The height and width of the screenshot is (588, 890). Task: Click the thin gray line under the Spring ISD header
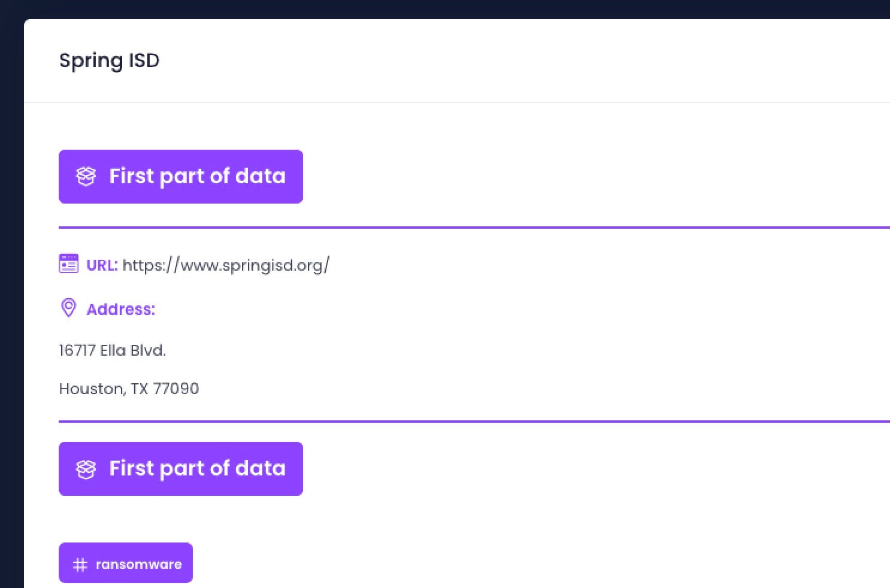pyautogui.click(x=455, y=102)
